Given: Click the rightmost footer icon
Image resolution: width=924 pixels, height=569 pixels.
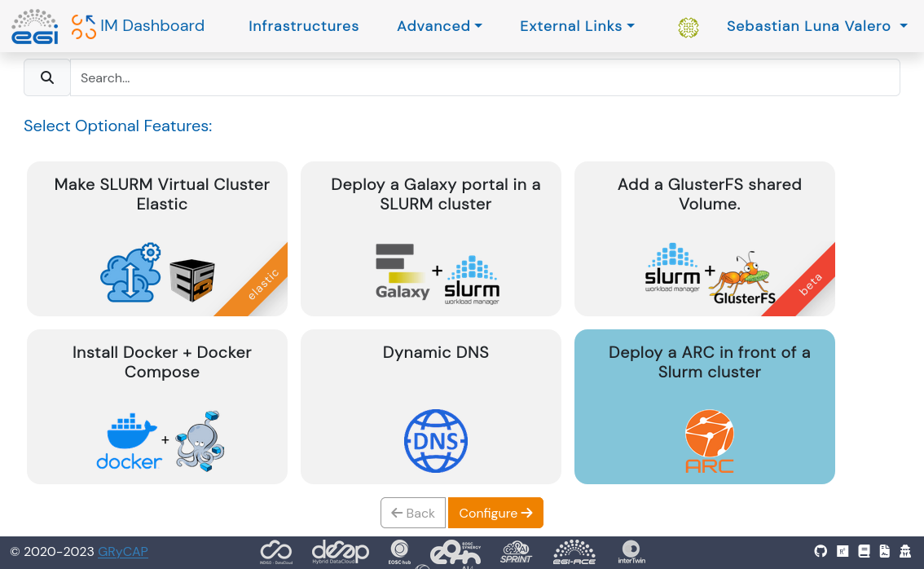Looking at the screenshot, I should 905,551.
